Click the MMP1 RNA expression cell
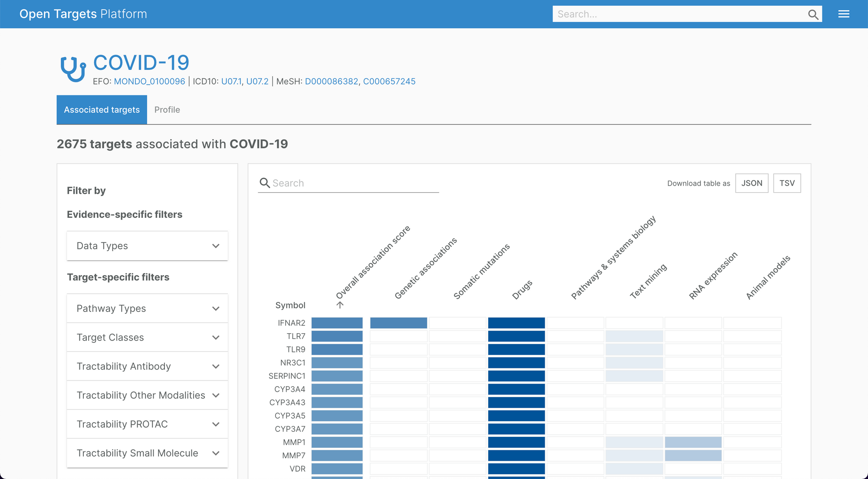 click(x=693, y=442)
